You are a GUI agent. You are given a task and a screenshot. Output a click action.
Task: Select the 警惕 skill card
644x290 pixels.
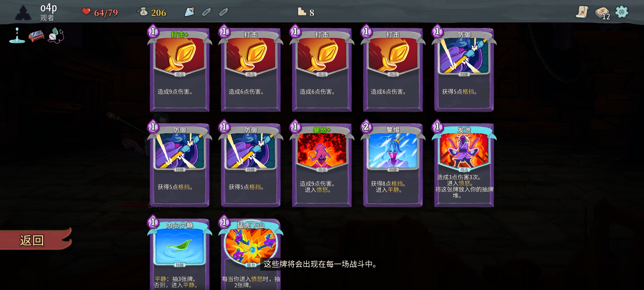point(393,164)
